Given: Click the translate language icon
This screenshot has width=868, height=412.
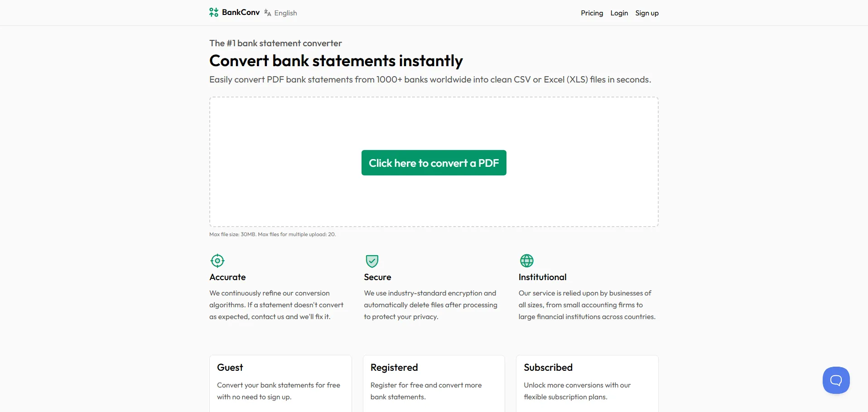Looking at the screenshot, I should [268, 13].
